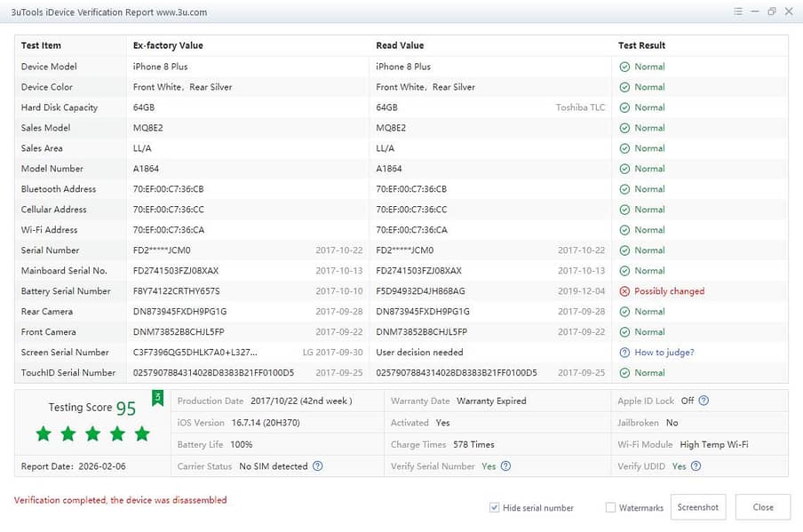Click the Charge Times 578 Times value

pyautogui.click(x=473, y=444)
